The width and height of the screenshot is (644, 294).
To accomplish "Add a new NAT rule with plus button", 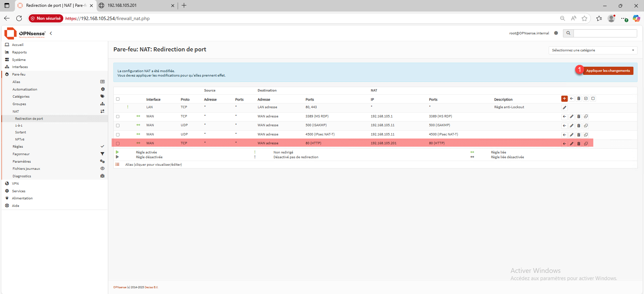I will pyautogui.click(x=564, y=99).
